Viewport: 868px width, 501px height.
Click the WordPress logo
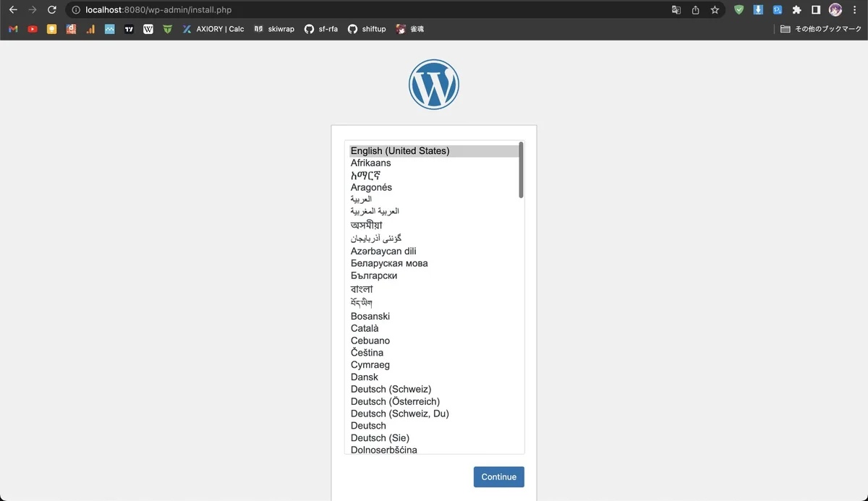click(434, 85)
